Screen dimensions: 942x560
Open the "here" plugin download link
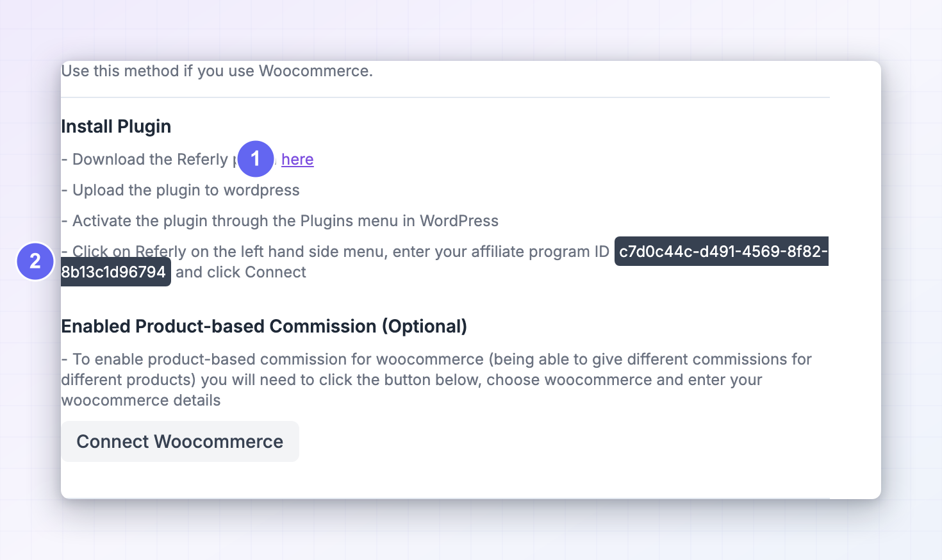click(x=297, y=159)
